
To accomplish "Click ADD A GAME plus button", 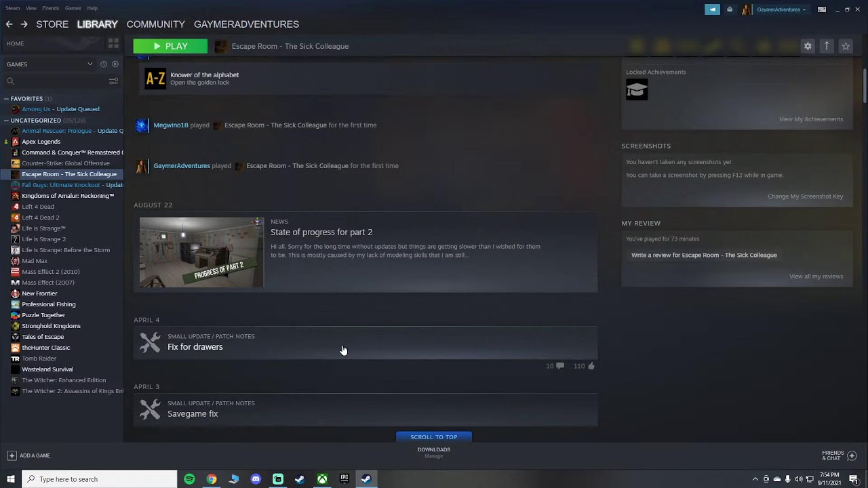I will 12,455.
